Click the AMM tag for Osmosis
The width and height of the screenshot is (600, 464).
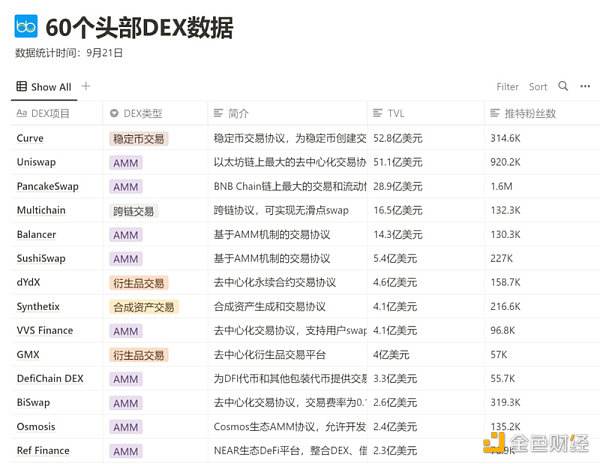click(x=126, y=427)
